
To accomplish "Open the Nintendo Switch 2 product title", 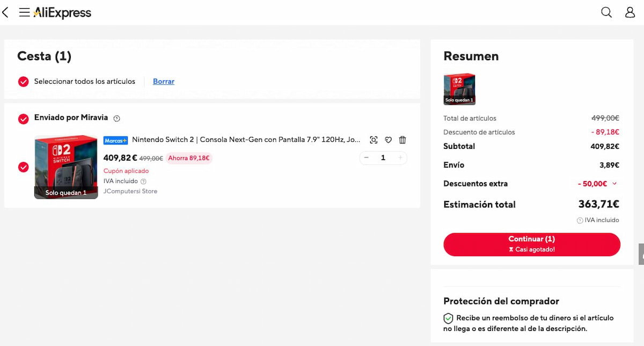I will (246, 140).
